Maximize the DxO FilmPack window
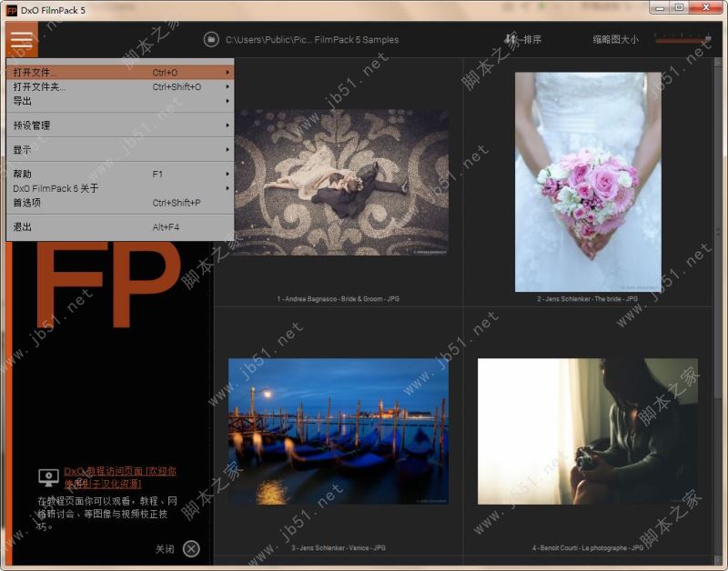 coord(679,8)
